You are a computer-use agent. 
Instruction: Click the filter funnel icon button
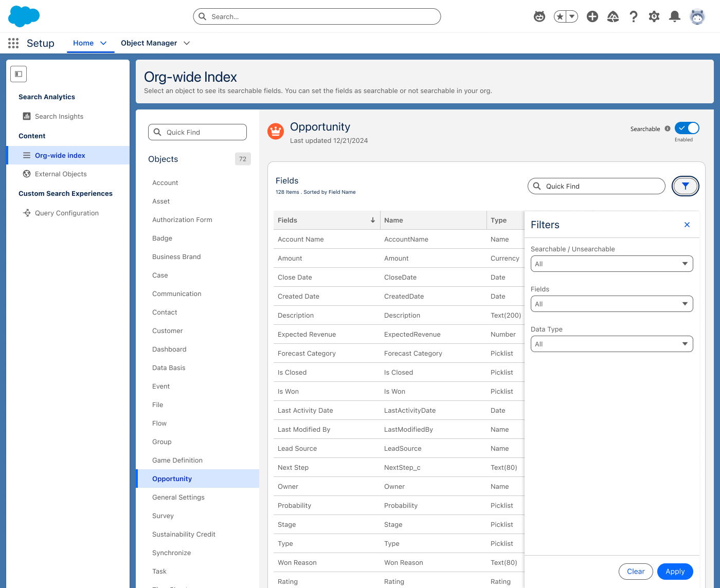click(x=685, y=186)
